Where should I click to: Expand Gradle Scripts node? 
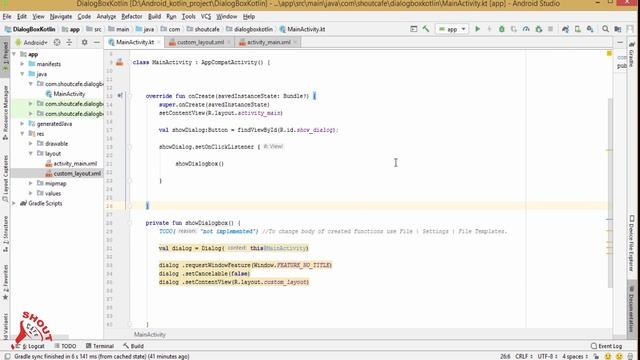coord(14,203)
